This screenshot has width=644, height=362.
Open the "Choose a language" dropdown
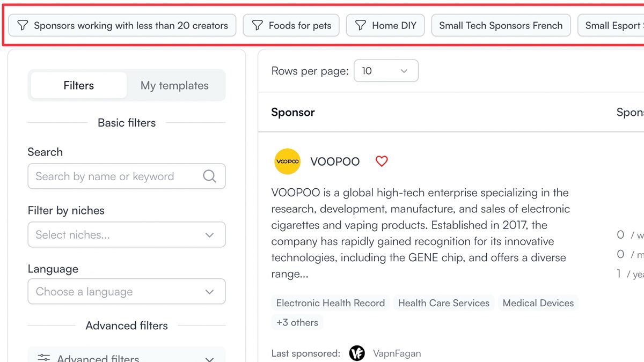[126, 291]
